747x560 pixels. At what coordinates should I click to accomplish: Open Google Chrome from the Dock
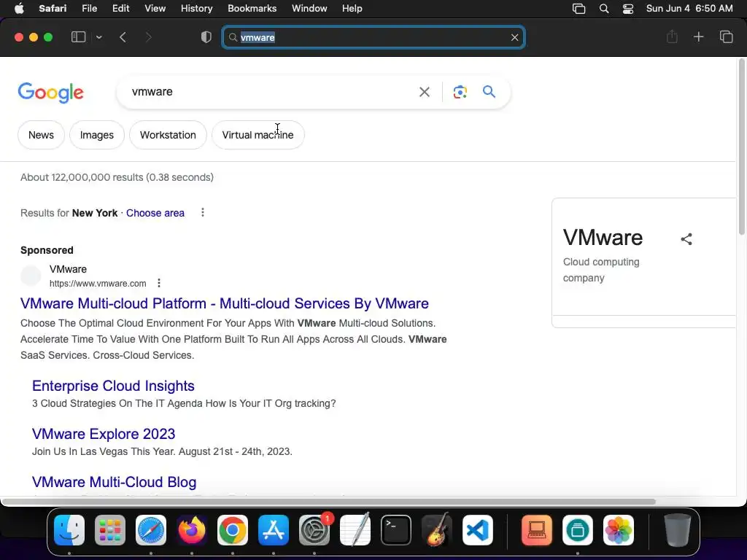(233, 530)
